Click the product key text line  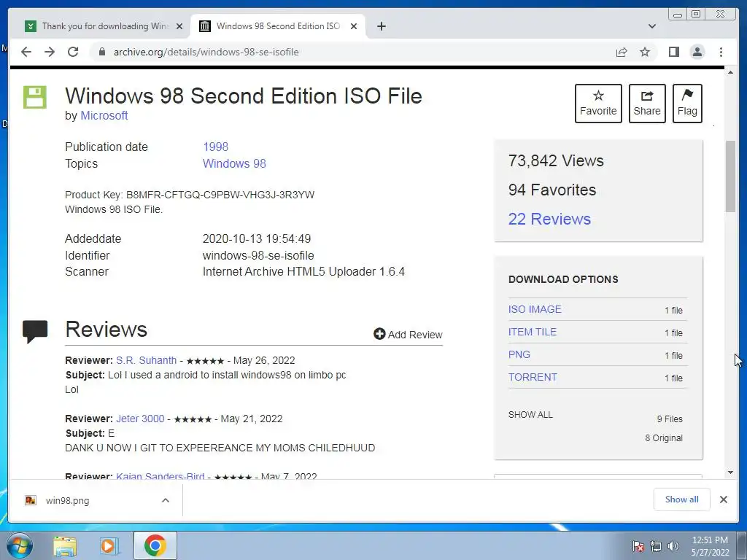coord(190,195)
